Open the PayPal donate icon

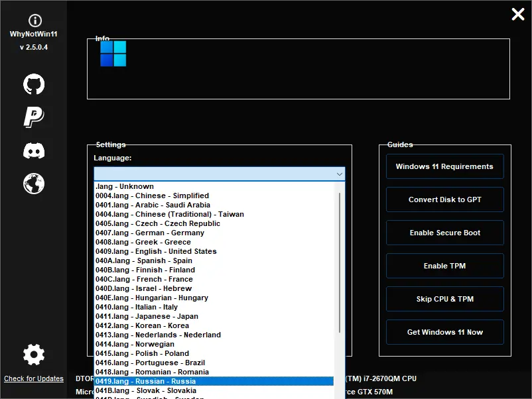point(34,117)
